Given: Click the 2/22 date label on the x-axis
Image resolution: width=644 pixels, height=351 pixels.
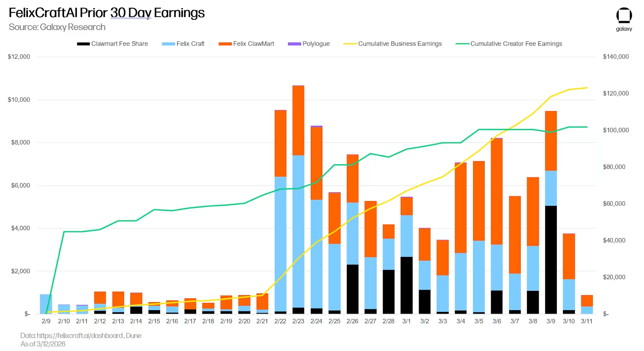Looking at the screenshot, I should [280, 321].
